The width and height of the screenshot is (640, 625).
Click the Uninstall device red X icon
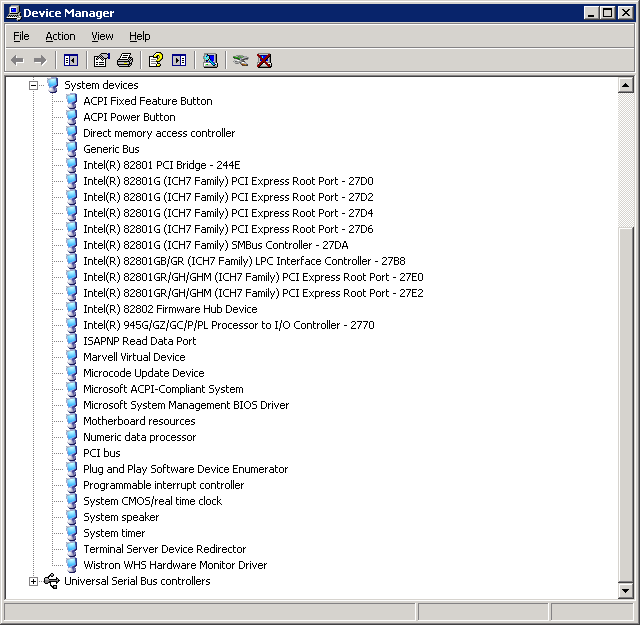coord(264,60)
